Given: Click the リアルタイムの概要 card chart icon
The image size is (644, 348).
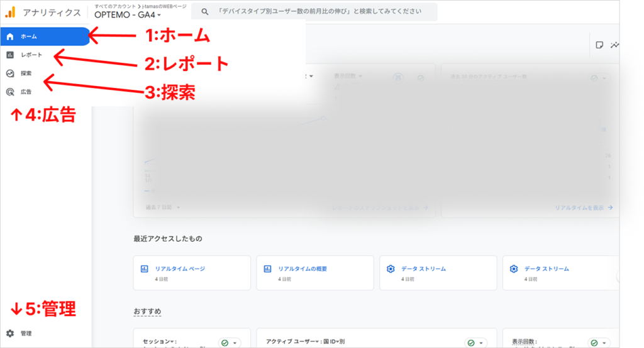Looking at the screenshot, I should tap(267, 269).
